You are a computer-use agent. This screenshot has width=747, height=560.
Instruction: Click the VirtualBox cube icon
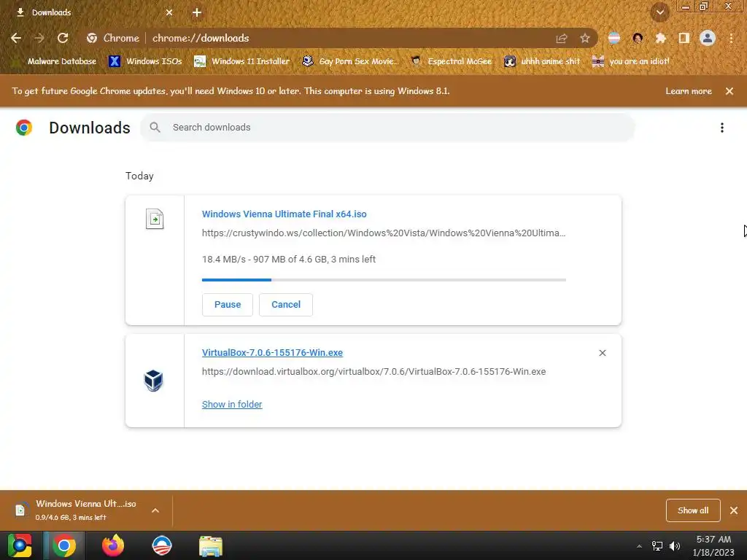click(x=153, y=381)
